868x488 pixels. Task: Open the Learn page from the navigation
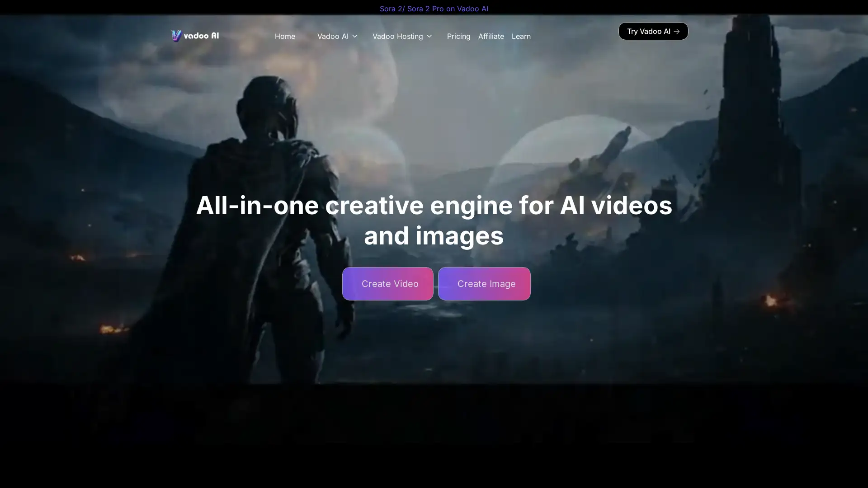[521, 36]
